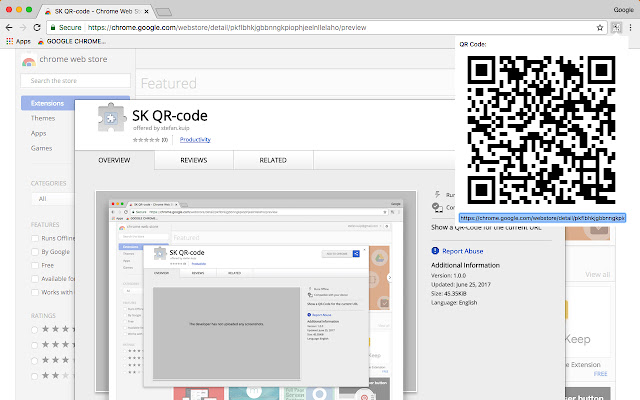Image resolution: width=640 pixels, height=400 pixels.
Task: Check the Free feature filter
Action: click(35, 265)
